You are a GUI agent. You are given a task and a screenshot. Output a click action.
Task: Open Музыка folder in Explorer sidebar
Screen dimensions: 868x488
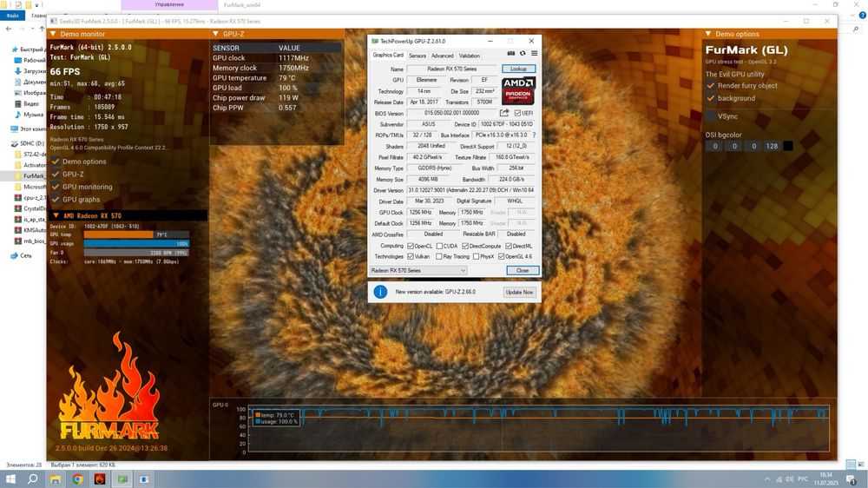pos(33,115)
